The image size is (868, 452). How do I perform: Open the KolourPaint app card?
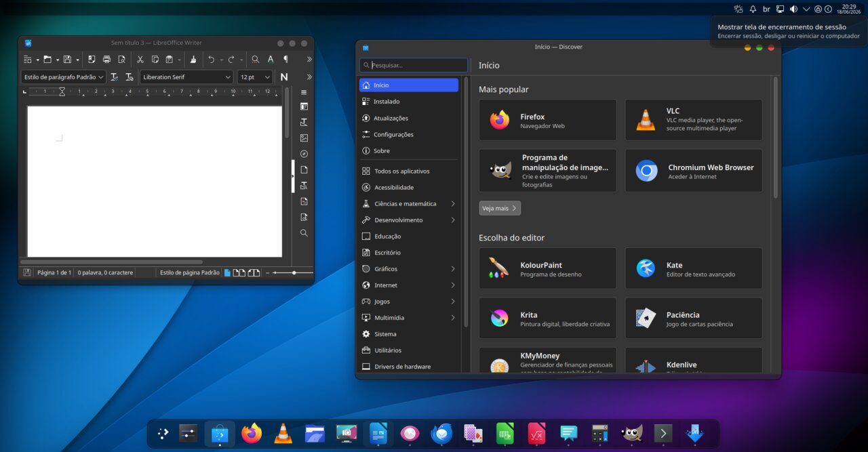[548, 268]
